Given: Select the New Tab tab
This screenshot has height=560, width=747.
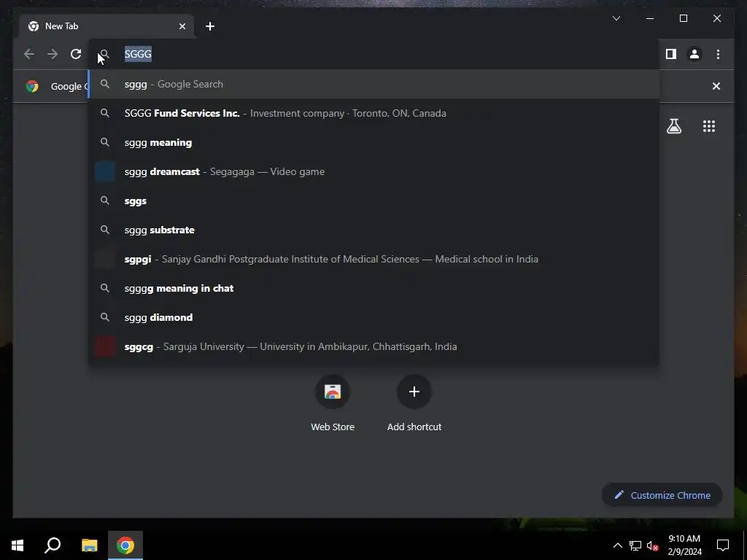Looking at the screenshot, I should (107, 26).
